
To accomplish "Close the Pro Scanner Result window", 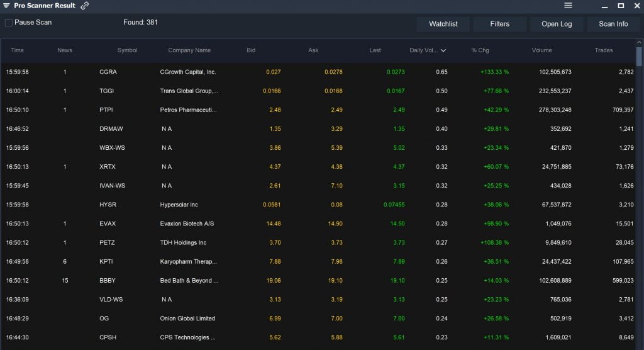I will coord(637,6).
